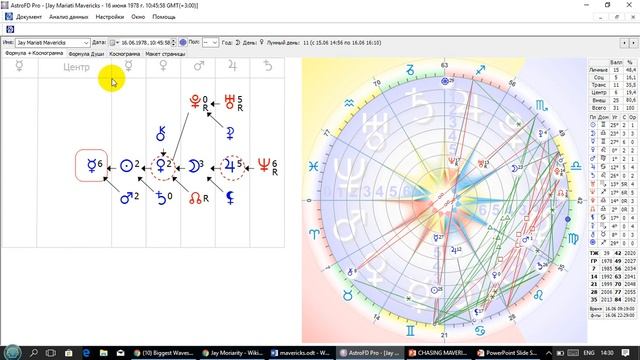
Task: Select the Mars symbol in the formula bottom row
Action: pos(127,198)
